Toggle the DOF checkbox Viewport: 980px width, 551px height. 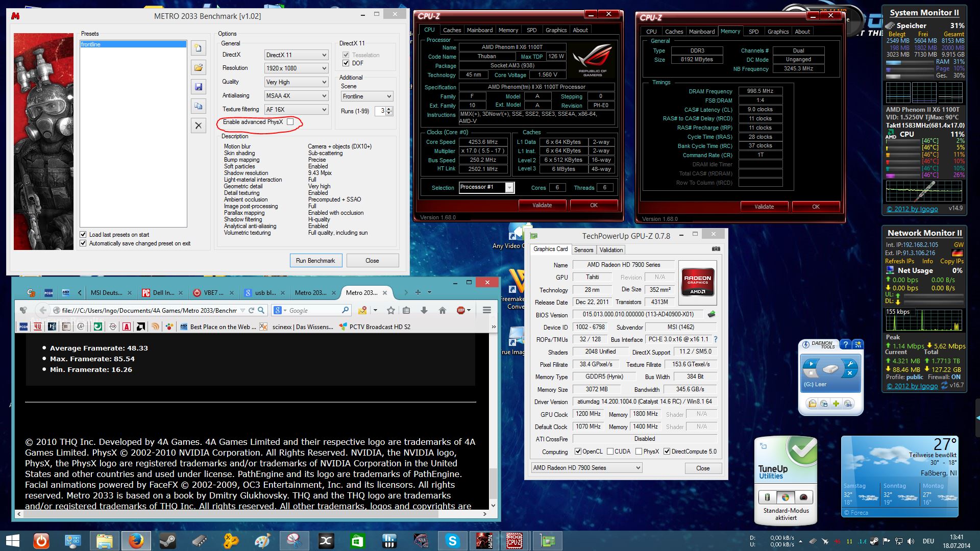pos(346,63)
